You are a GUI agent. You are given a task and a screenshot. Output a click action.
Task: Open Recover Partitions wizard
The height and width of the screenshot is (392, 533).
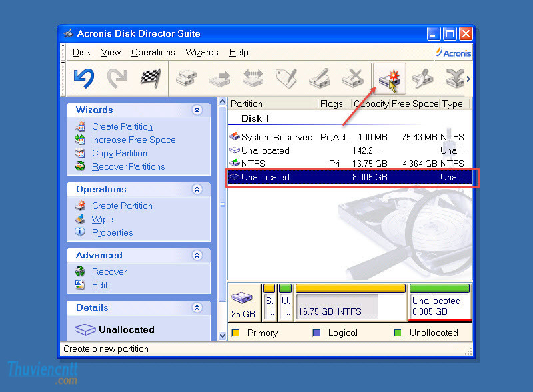(x=128, y=167)
